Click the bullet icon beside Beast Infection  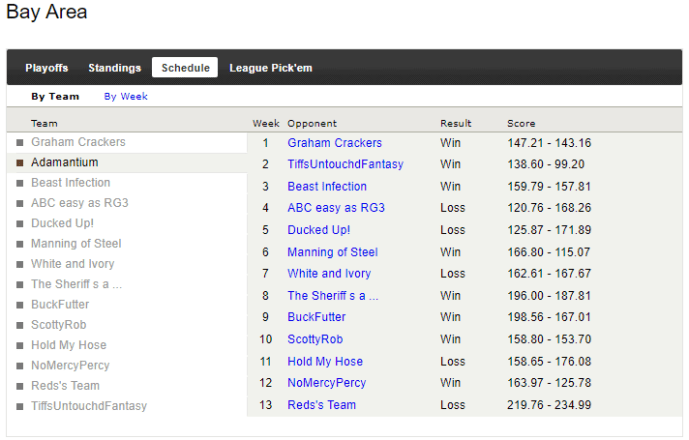coord(19,183)
